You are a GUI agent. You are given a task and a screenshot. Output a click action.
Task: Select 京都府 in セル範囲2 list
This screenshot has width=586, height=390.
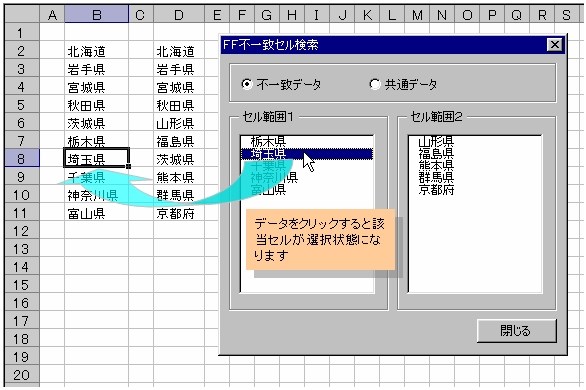coord(436,190)
